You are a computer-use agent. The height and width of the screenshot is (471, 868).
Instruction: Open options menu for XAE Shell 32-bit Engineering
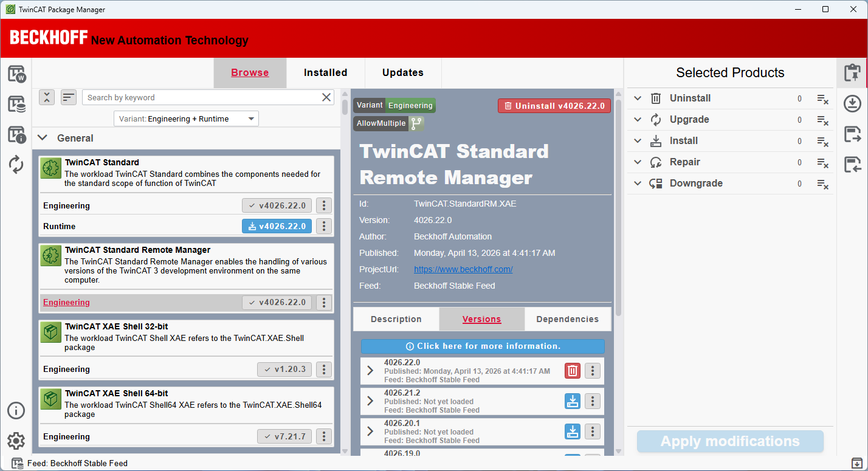pyautogui.click(x=324, y=369)
